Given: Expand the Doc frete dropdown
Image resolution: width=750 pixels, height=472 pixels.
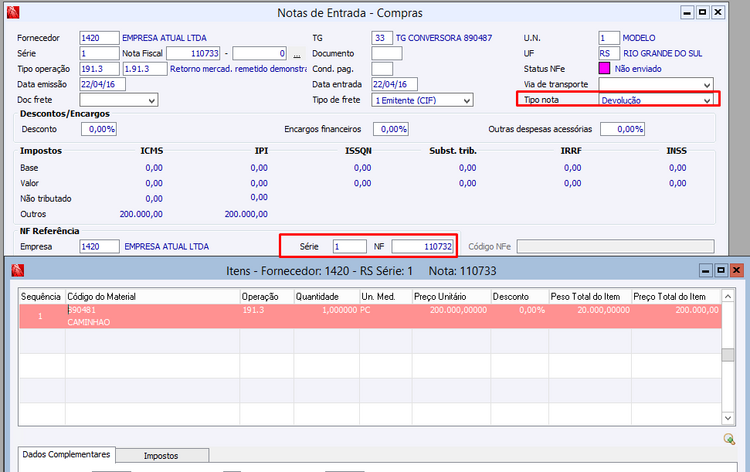Looking at the screenshot, I should (x=152, y=100).
